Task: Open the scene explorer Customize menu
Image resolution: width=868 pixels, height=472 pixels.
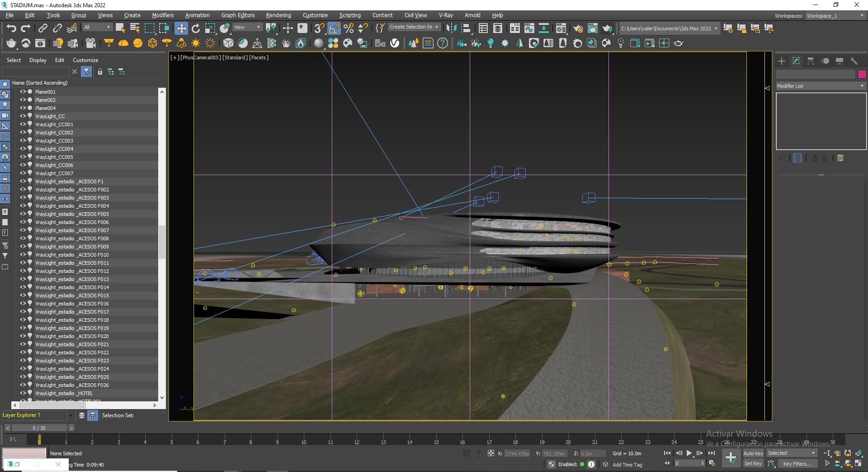Action: coord(85,60)
